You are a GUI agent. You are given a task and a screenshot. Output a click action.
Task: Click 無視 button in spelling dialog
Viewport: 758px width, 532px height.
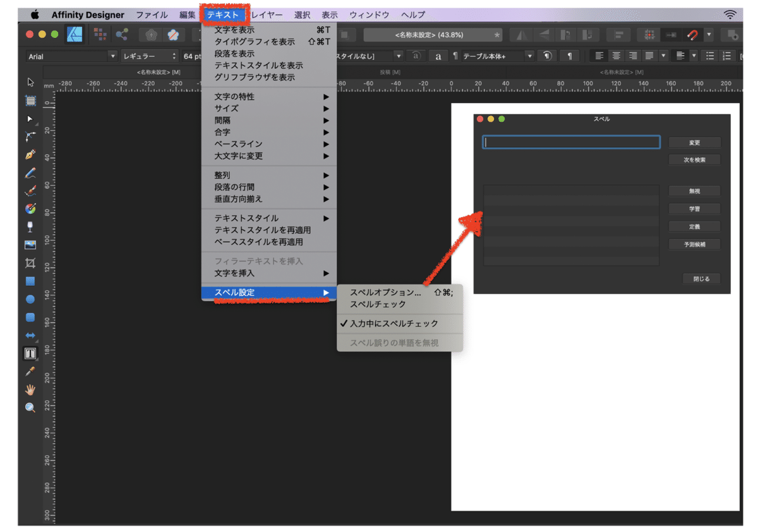tap(694, 191)
